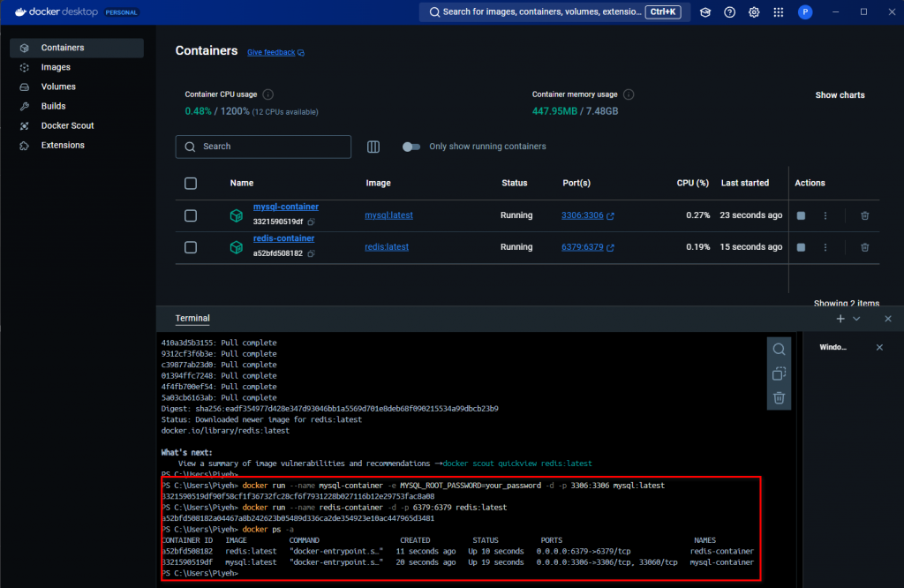Open the apps grid icon

[x=779, y=12]
